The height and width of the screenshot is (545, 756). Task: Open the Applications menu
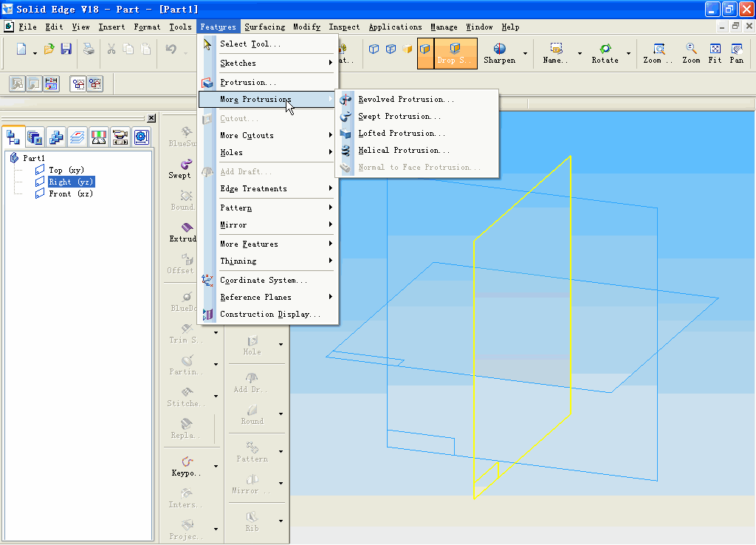pyautogui.click(x=396, y=27)
